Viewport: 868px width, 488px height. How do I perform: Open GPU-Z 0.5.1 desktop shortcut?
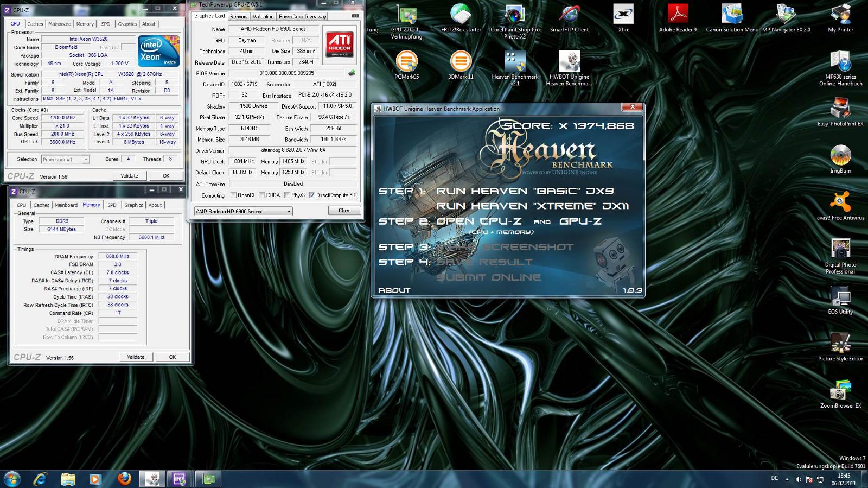[406, 22]
